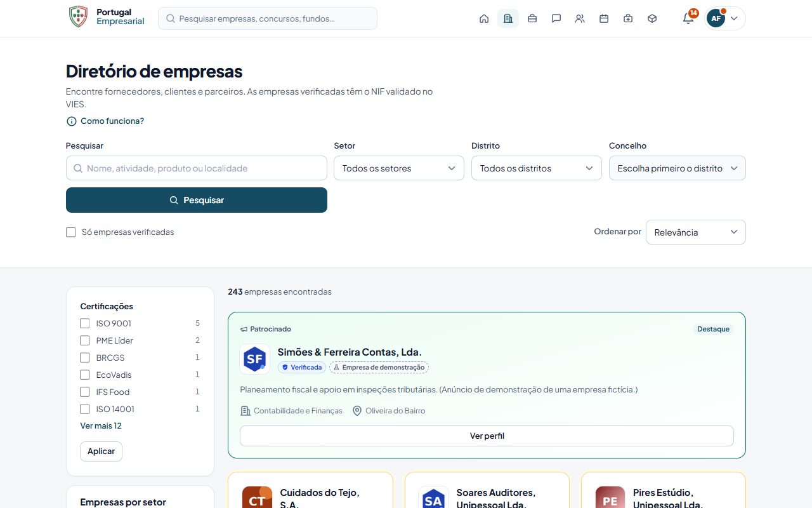This screenshot has height=508, width=812.
Task: View notifications bell with 14 badge
Action: (688, 18)
